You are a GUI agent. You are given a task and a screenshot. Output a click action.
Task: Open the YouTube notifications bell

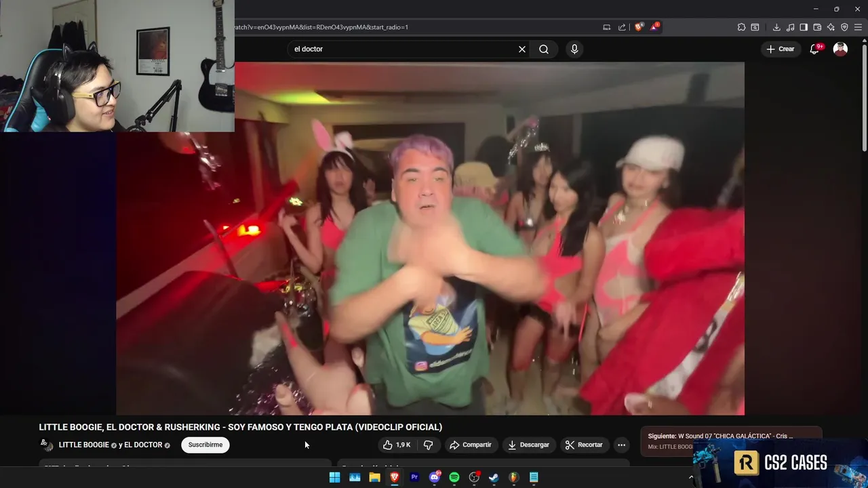coord(815,49)
